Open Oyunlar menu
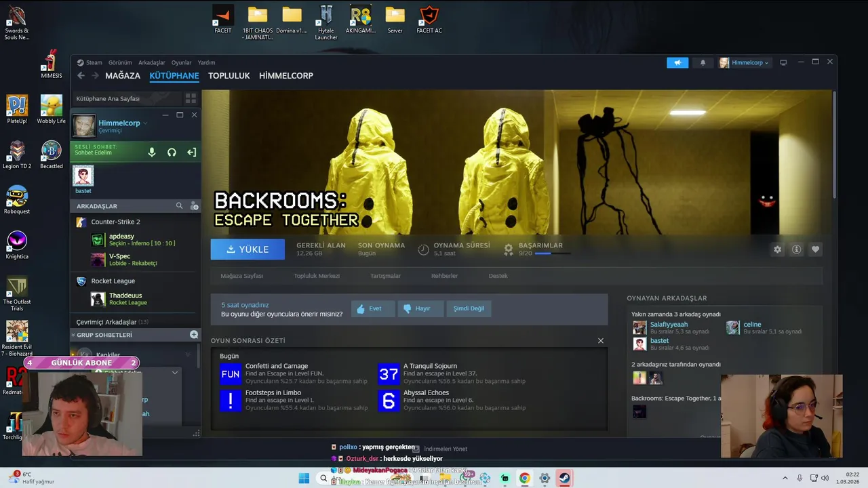 (x=181, y=62)
